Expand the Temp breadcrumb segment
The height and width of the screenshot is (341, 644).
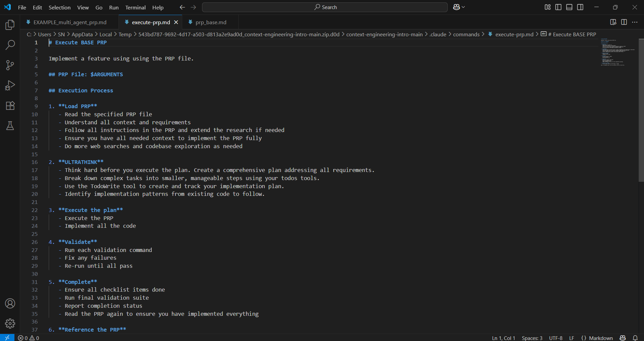[x=125, y=34]
